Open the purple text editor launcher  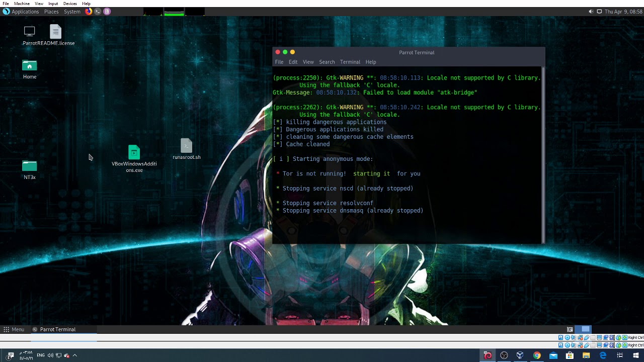coord(107,11)
